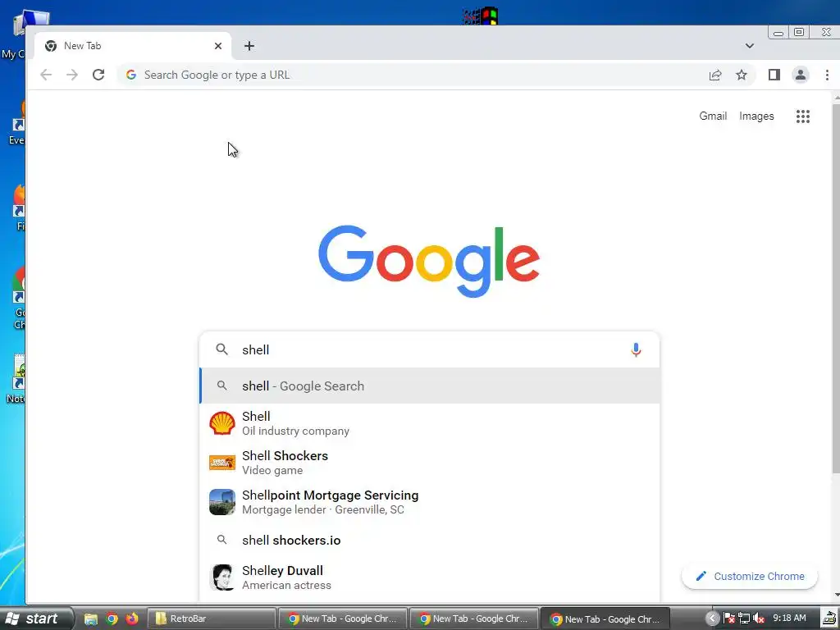Image resolution: width=840 pixels, height=630 pixels.
Task: Expand the tab search chevron
Action: coord(750,46)
